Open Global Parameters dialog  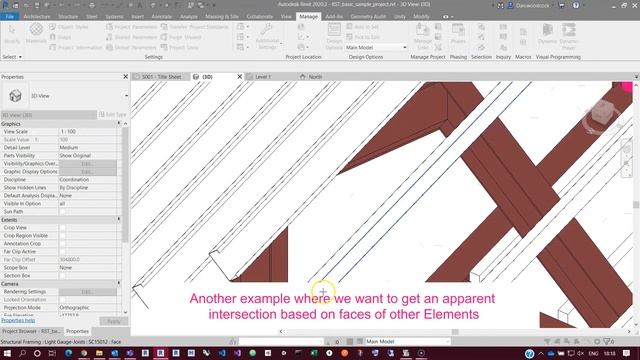(131, 47)
